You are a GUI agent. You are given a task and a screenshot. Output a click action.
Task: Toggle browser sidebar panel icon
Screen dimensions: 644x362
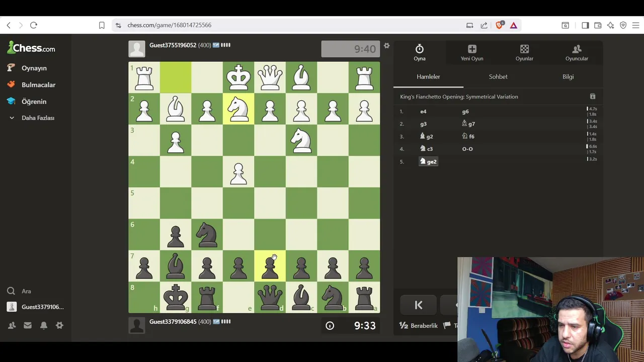[x=585, y=25]
